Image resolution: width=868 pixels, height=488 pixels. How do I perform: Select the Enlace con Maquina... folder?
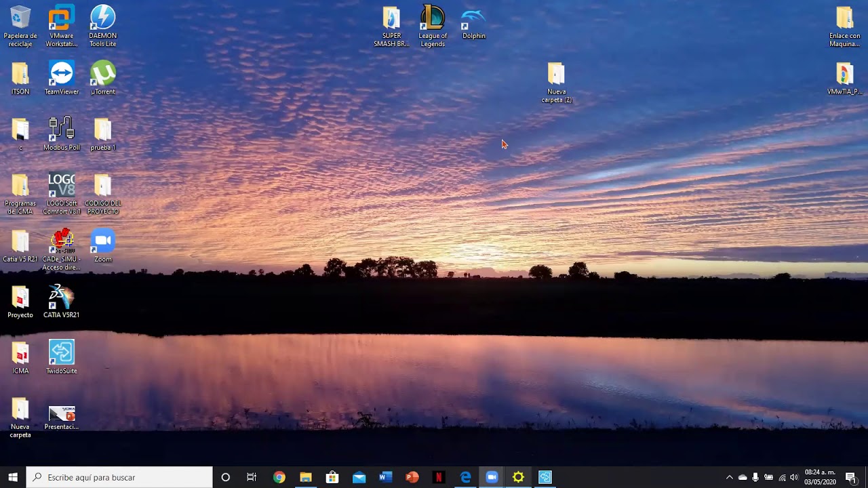[x=844, y=26]
